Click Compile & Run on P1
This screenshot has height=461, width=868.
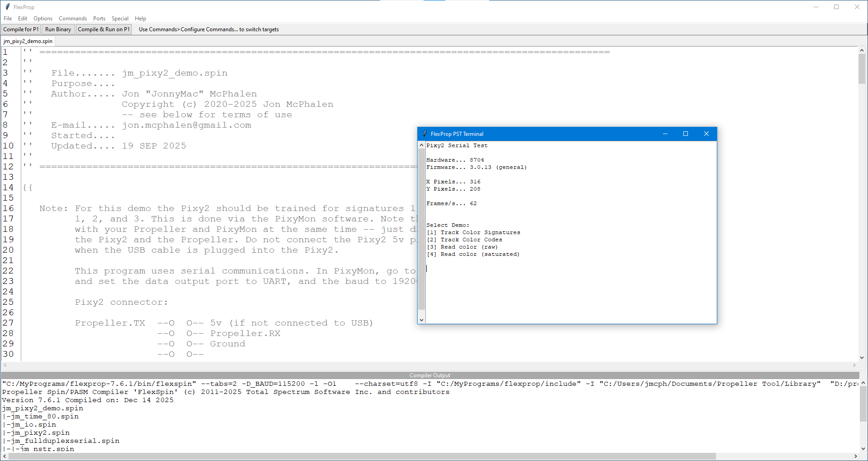pyautogui.click(x=104, y=29)
